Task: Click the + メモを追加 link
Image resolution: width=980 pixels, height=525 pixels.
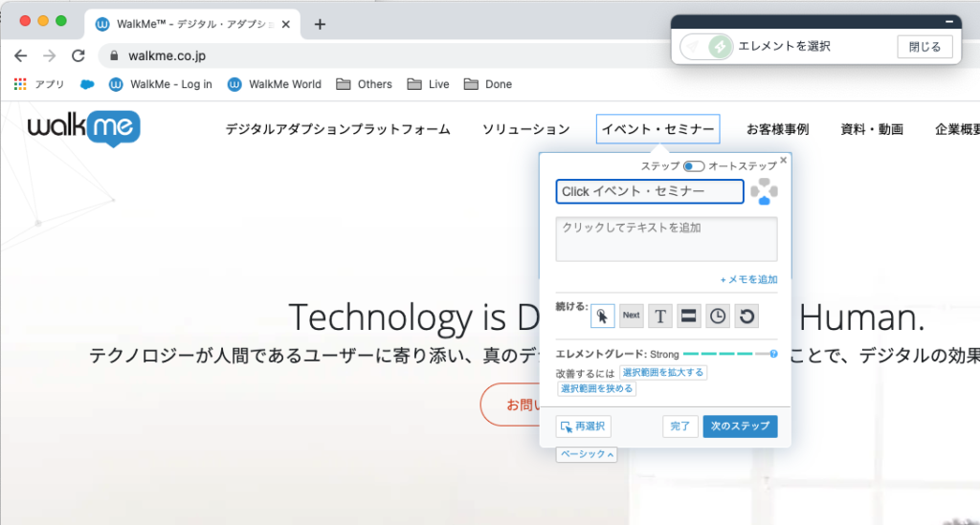Action: [x=748, y=279]
